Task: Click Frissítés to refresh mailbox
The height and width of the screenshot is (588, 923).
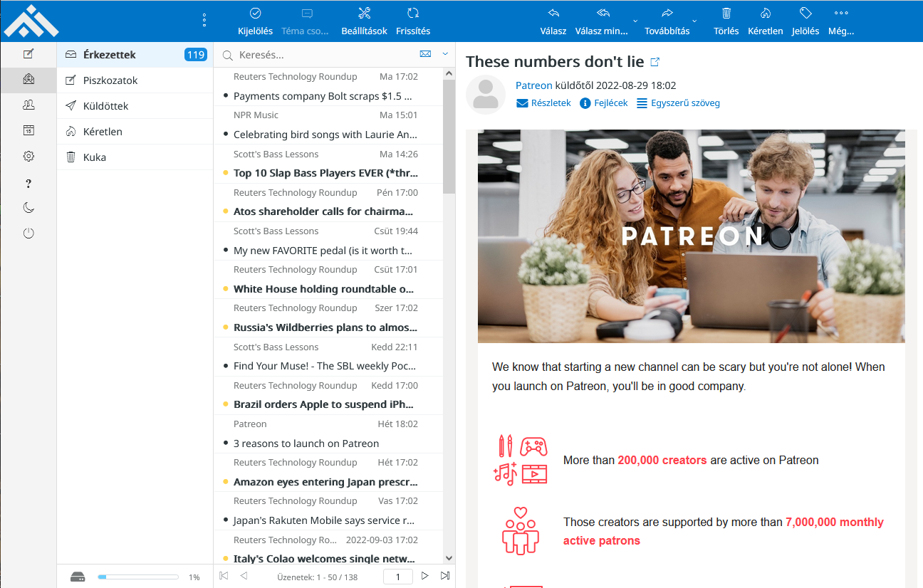Action: [x=412, y=21]
